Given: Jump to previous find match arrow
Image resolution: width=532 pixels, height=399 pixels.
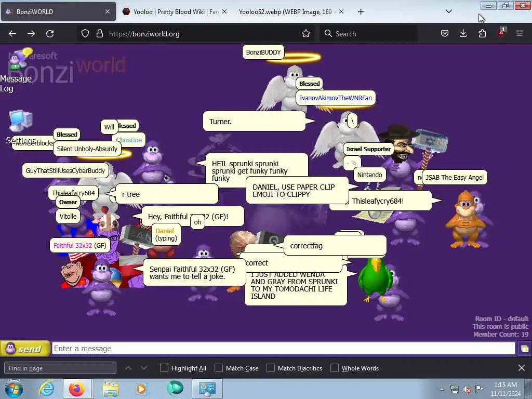Looking at the screenshot, I should pos(128,368).
